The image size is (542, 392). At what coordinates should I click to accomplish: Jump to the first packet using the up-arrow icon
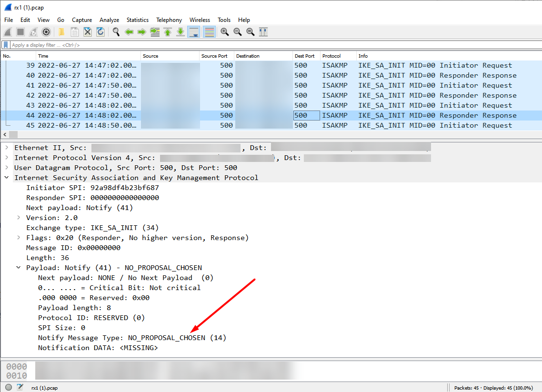point(167,31)
